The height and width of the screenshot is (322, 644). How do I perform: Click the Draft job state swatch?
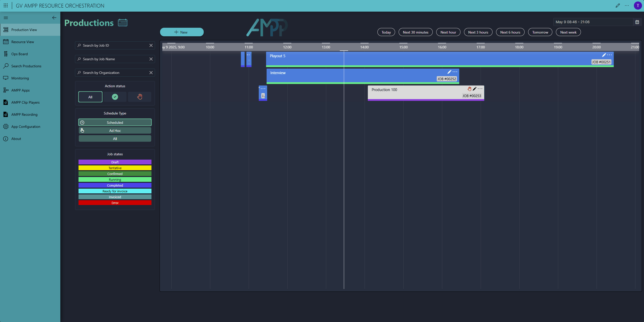point(115,162)
